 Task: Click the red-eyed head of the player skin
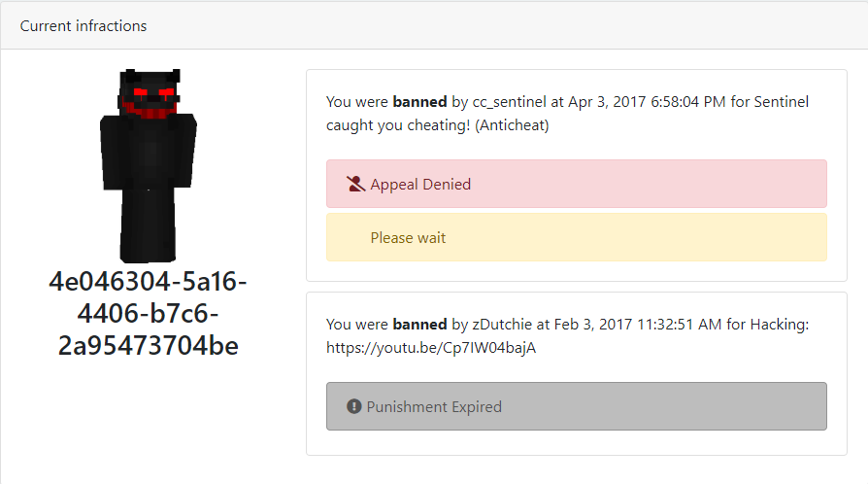149,93
